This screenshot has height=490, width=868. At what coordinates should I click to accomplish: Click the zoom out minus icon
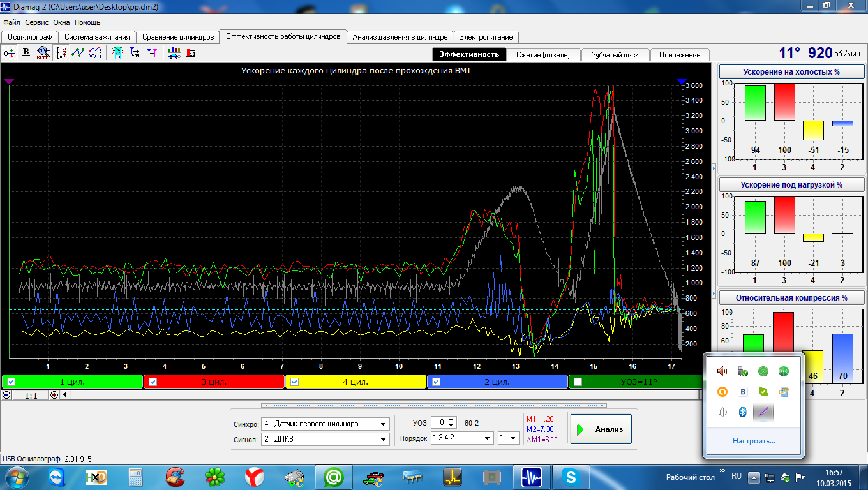pyautogui.click(x=6, y=395)
